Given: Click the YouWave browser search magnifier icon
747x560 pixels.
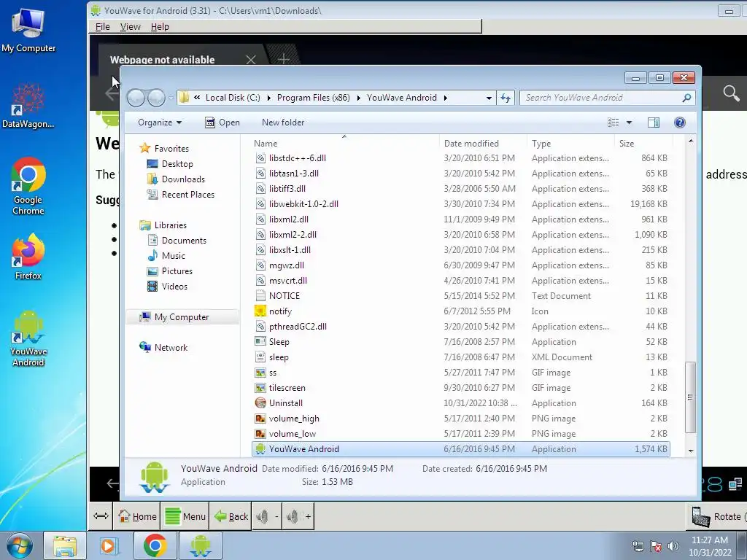Looking at the screenshot, I should point(731,93).
